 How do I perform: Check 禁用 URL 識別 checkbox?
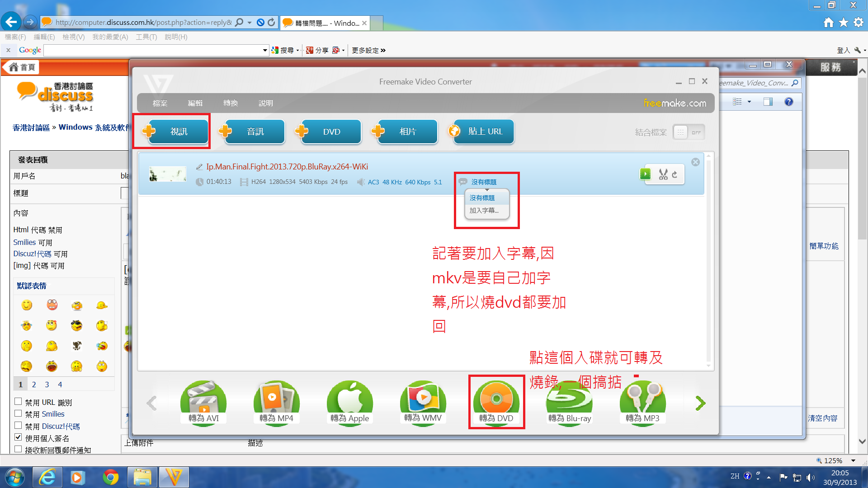pyautogui.click(x=18, y=401)
